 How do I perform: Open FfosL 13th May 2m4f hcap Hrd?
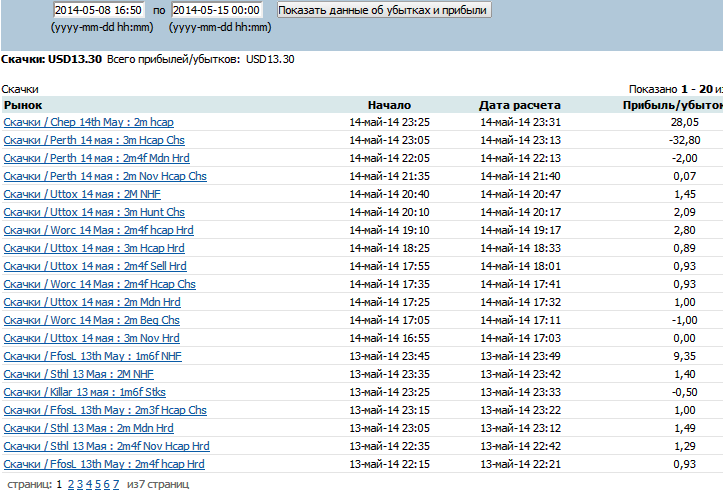tap(104, 464)
